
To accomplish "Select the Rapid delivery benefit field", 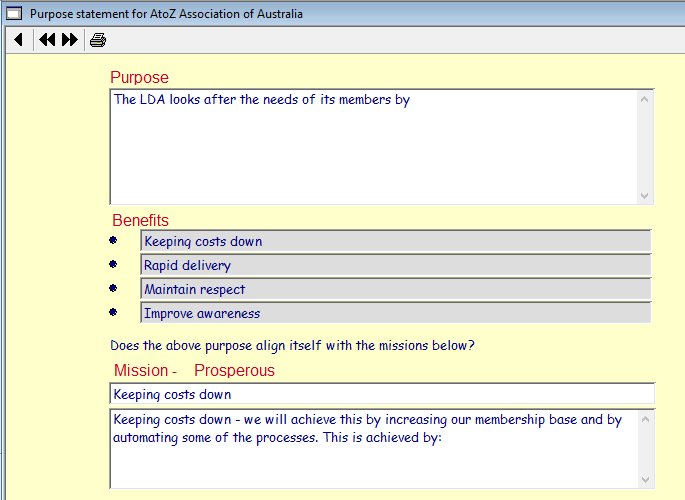I will click(395, 266).
